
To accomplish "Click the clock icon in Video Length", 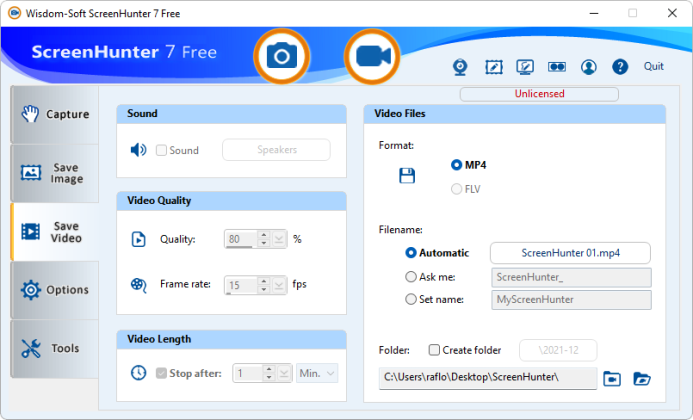I will (x=138, y=373).
